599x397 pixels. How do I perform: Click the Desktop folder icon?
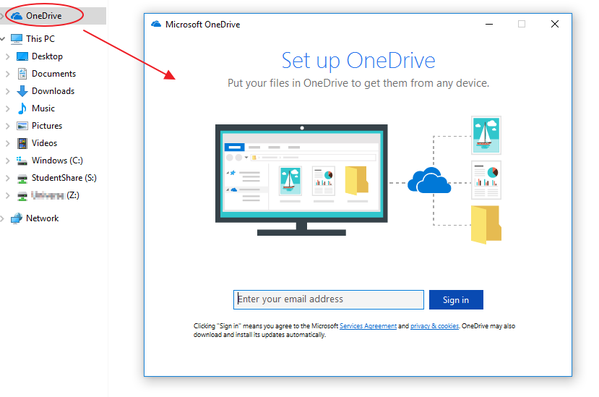point(22,57)
